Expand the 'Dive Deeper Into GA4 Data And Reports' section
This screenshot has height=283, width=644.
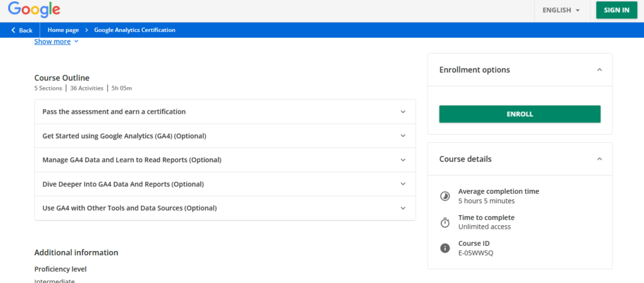click(225, 184)
